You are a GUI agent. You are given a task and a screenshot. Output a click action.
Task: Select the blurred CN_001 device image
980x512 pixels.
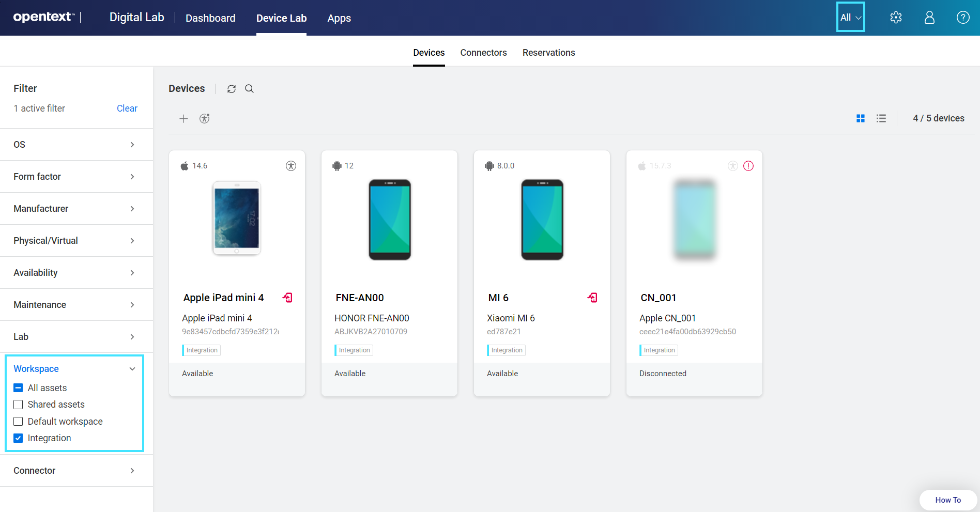tap(695, 220)
